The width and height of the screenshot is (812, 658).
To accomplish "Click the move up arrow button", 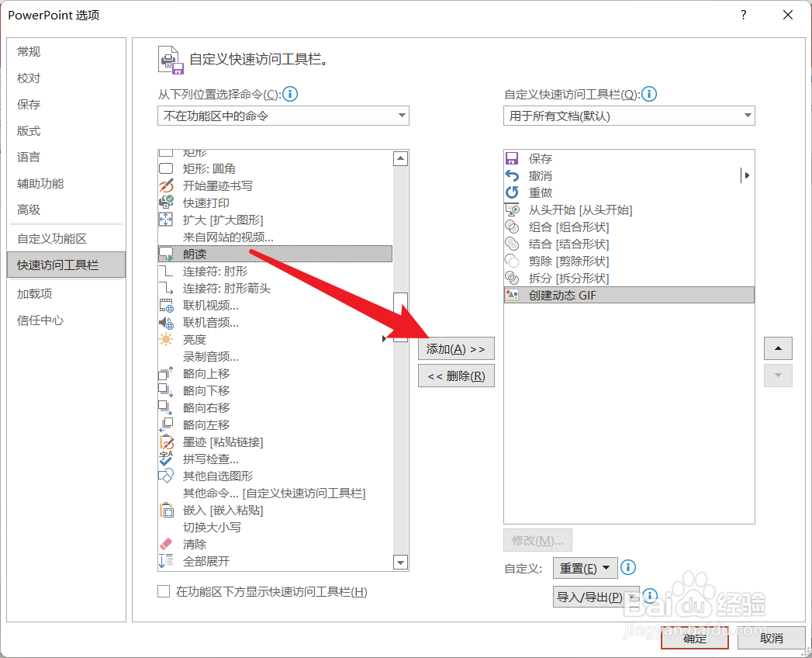I will coord(778,348).
